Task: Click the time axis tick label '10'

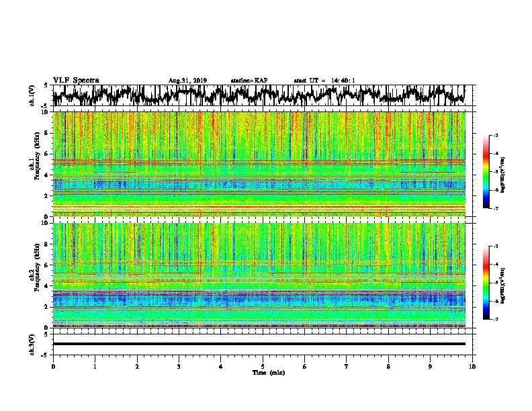Action: (x=472, y=367)
